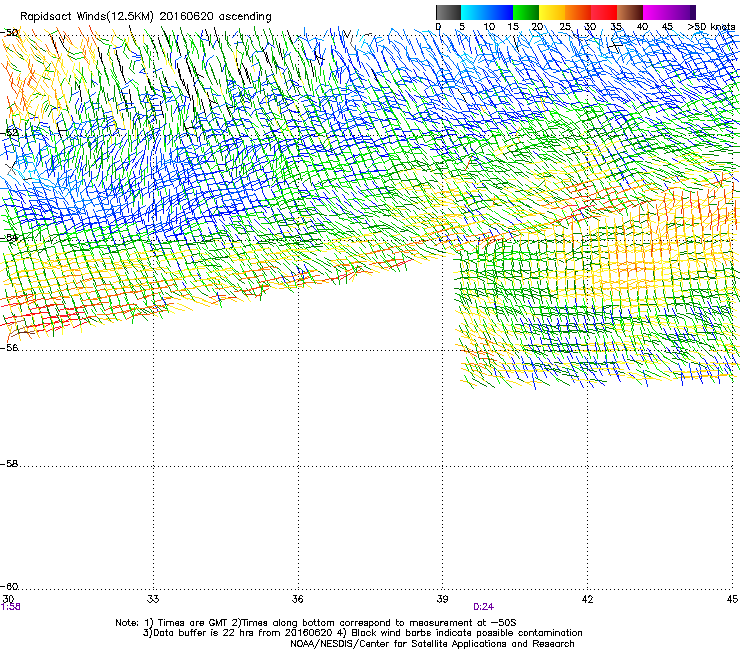Click the latitude label '-54'
The width and height of the screenshot is (740, 650).
9,237
